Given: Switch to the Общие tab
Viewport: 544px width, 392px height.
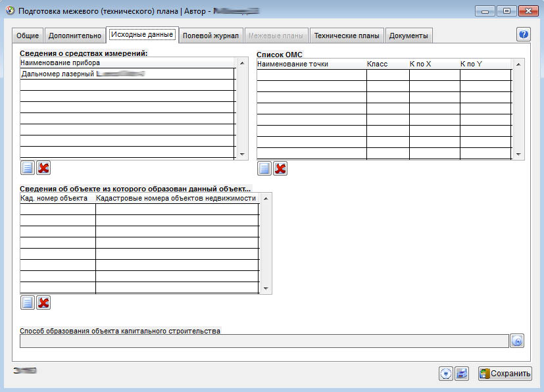Looking at the screenshot, I should tap(28, 36).
